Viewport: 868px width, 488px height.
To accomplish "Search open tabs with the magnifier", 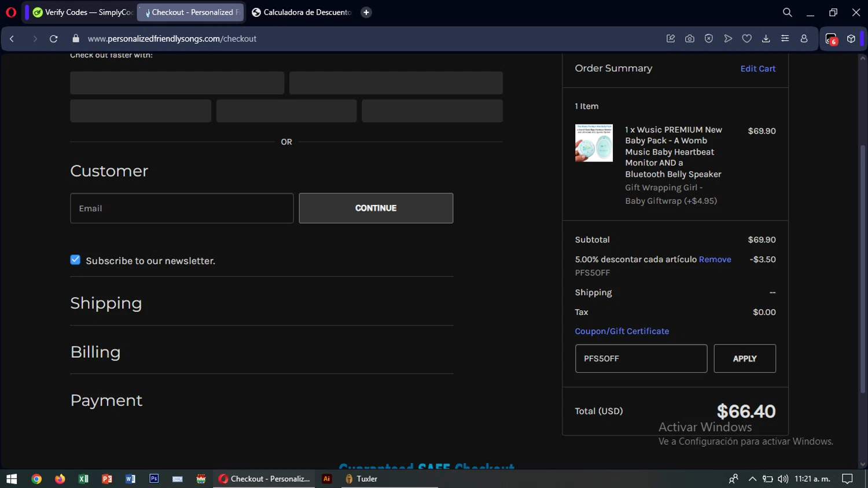I will tap(788, 12).
